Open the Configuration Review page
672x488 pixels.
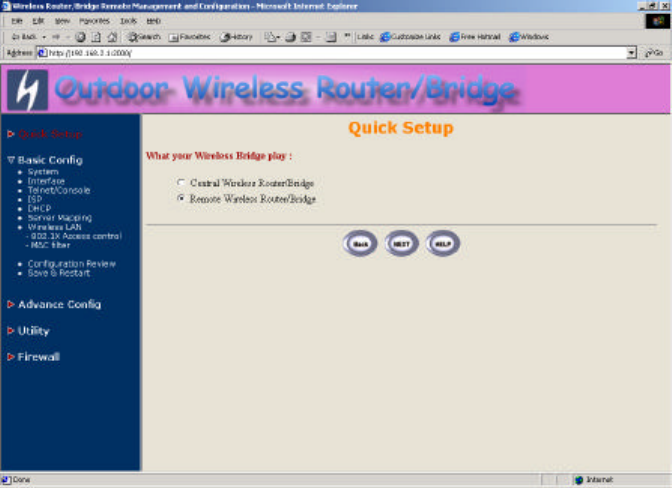[72, 264]
